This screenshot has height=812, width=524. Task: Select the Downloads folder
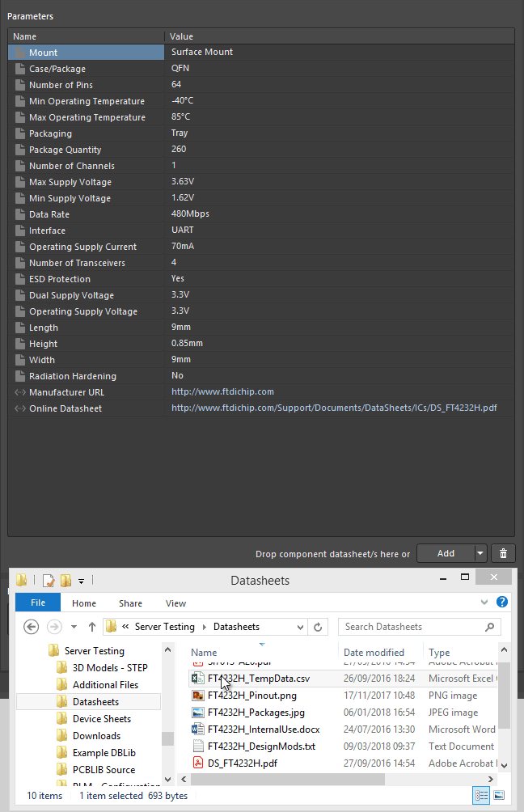point(96,737)
